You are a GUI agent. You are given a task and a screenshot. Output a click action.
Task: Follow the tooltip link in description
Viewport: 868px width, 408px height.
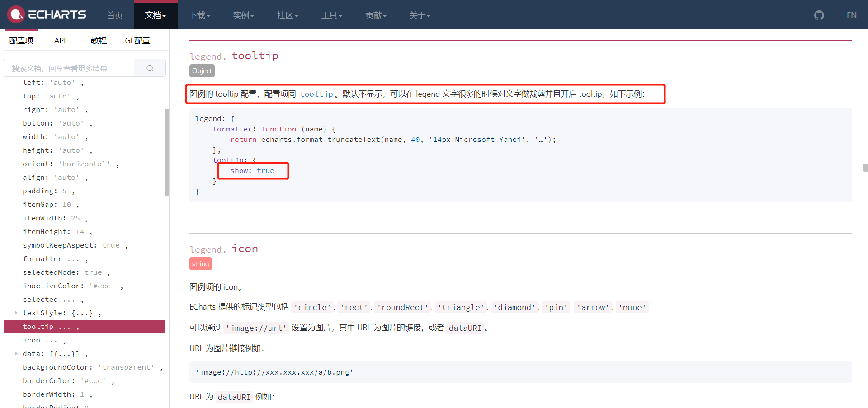(x=316, y=94)
